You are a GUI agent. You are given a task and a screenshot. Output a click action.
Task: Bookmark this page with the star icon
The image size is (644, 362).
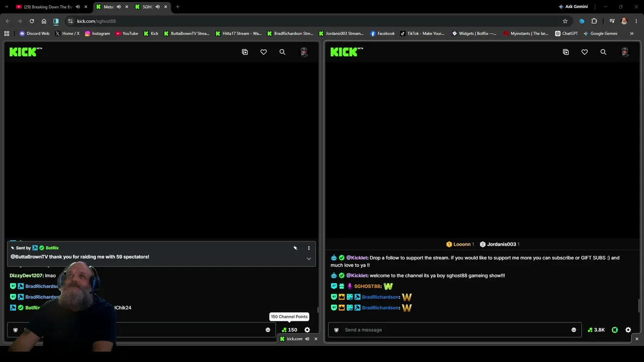tap(565, 21)
